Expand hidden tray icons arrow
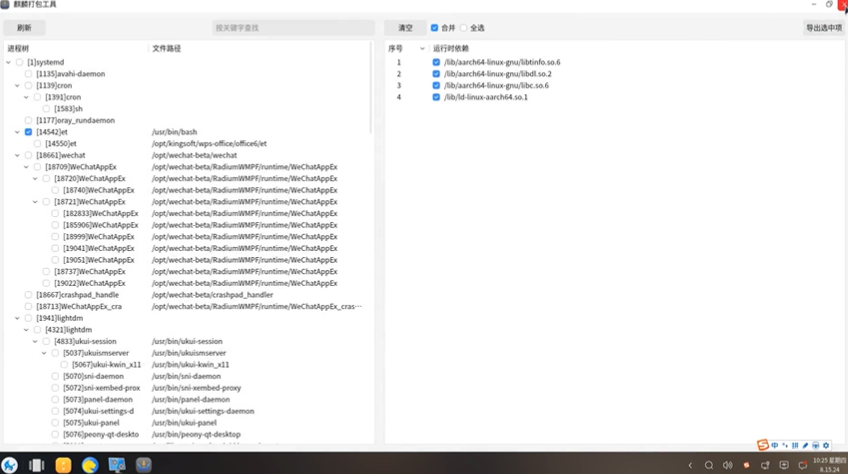This screenshot has height=474, width=848. 690,465
